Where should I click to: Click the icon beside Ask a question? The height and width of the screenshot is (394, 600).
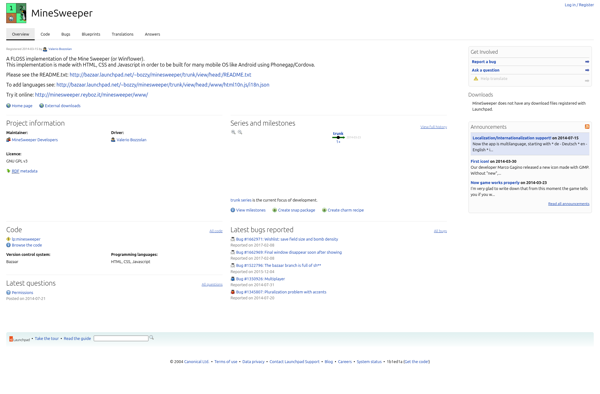click(587, 70)
